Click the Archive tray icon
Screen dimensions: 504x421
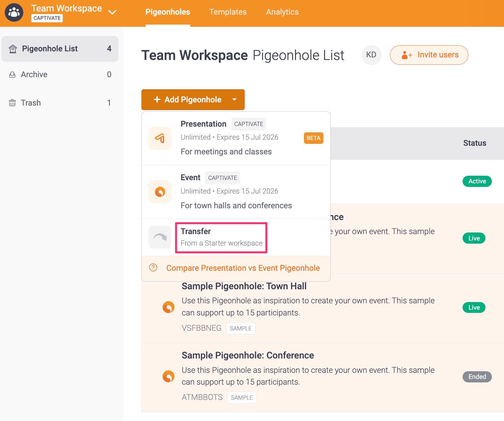(x=12, y=75)
